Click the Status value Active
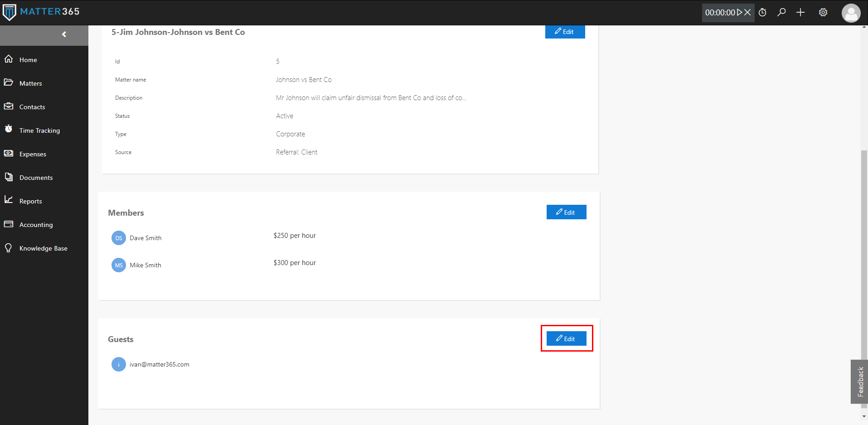This screenshot has width=868, height=425. (x=285, y=116)
